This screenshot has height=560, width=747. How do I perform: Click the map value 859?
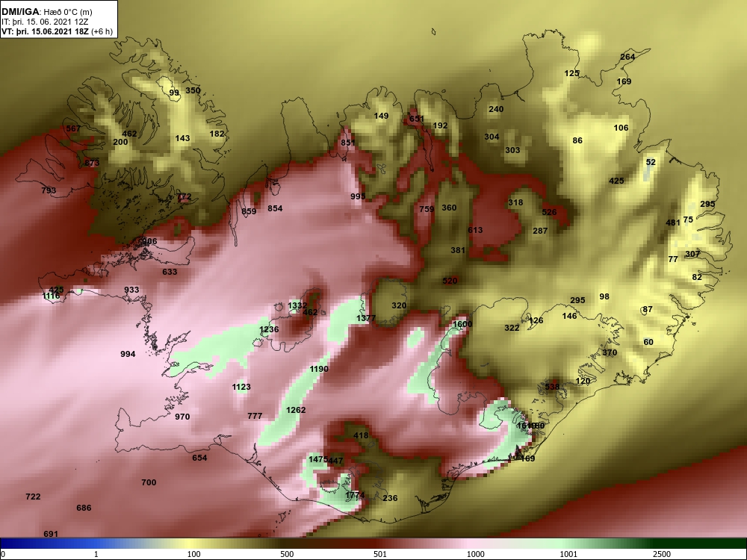pyautogui.click(x=249, y=211)
